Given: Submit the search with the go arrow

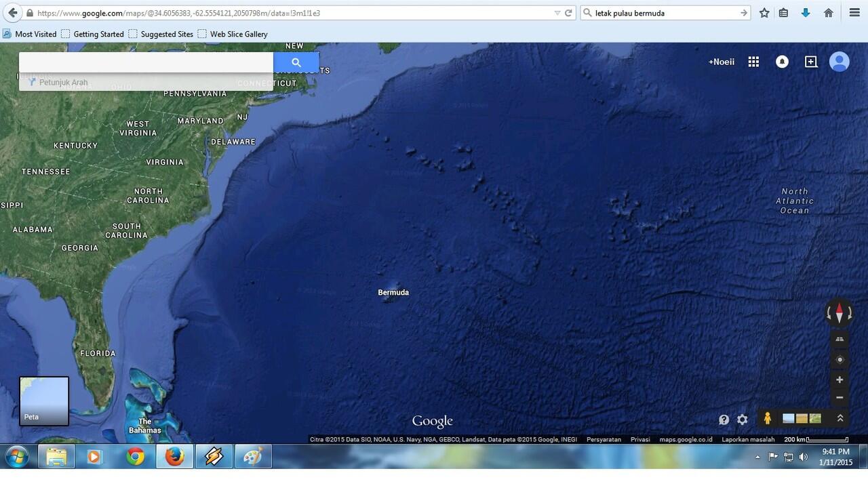Looking at the screenshot, I should pos(744,13).
